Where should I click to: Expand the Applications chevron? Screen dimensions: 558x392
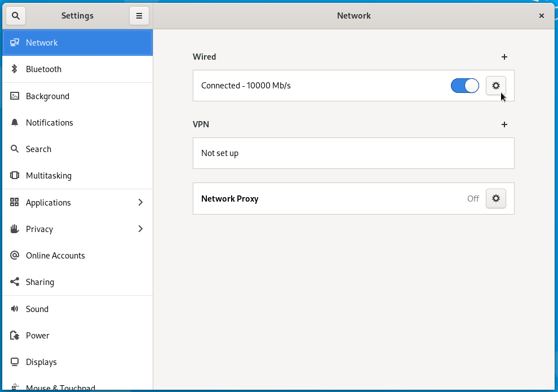click(140, 202)
